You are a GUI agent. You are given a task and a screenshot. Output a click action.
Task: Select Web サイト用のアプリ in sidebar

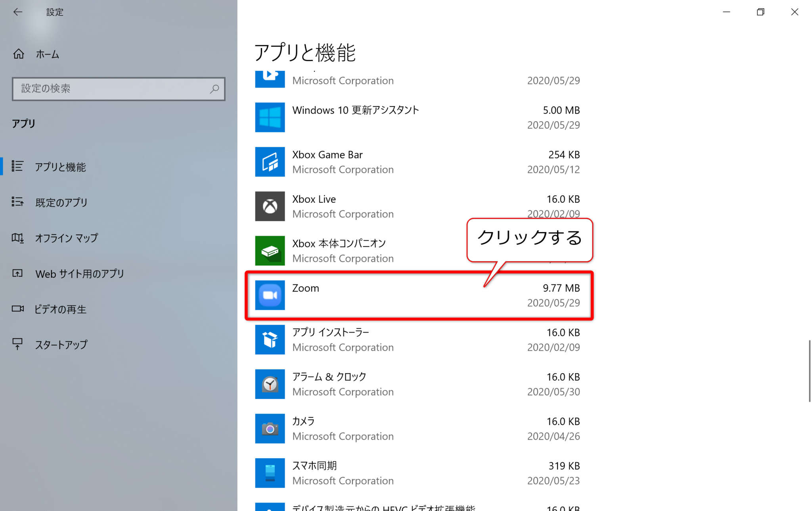[x=79, y=273]
